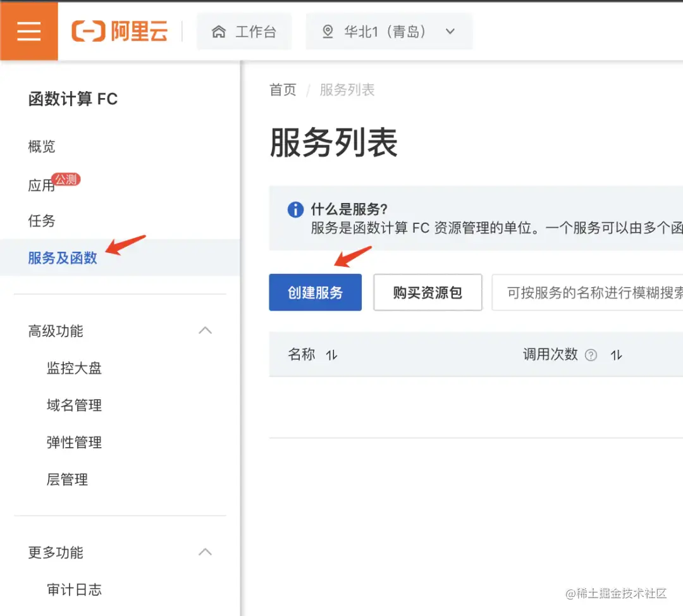This screenshot has width=683, height=616.
Task: Click the region dropdown chevron arrow
Action: click(x=450, y=32)
